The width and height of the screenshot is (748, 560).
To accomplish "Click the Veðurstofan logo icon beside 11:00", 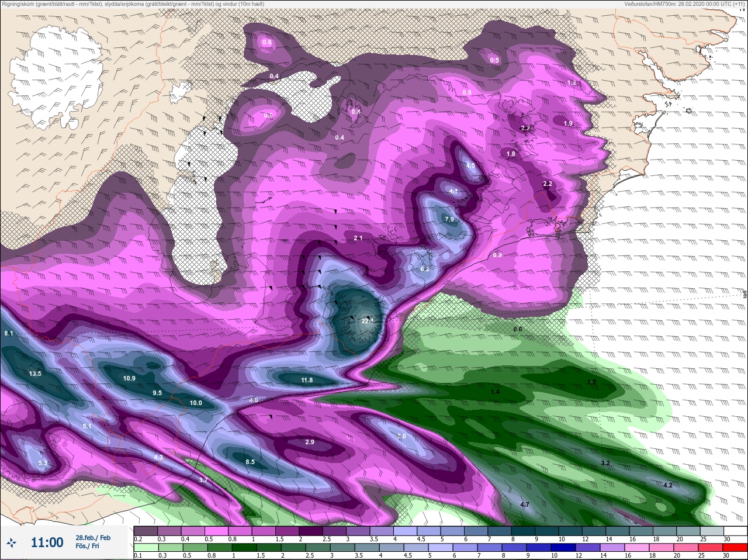I will pos(11,542).
